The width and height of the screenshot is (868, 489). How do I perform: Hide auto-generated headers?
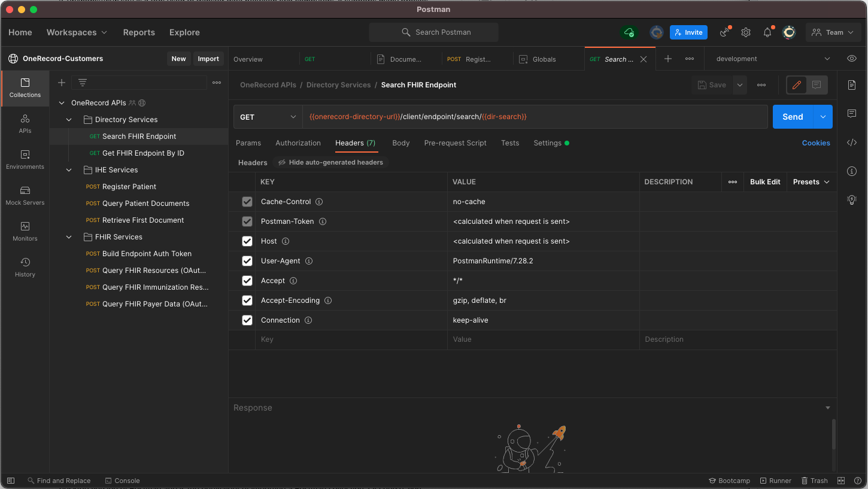(330, 162)
